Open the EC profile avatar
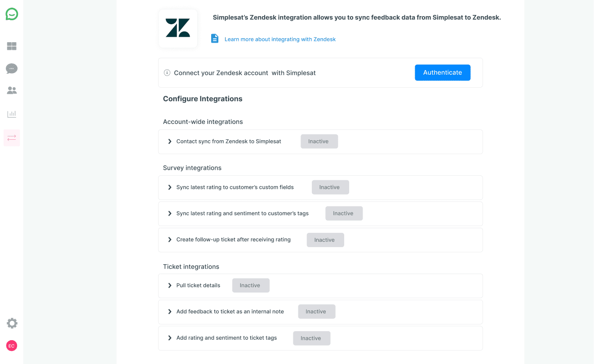594x364 pixels. (x=12, y=346)
